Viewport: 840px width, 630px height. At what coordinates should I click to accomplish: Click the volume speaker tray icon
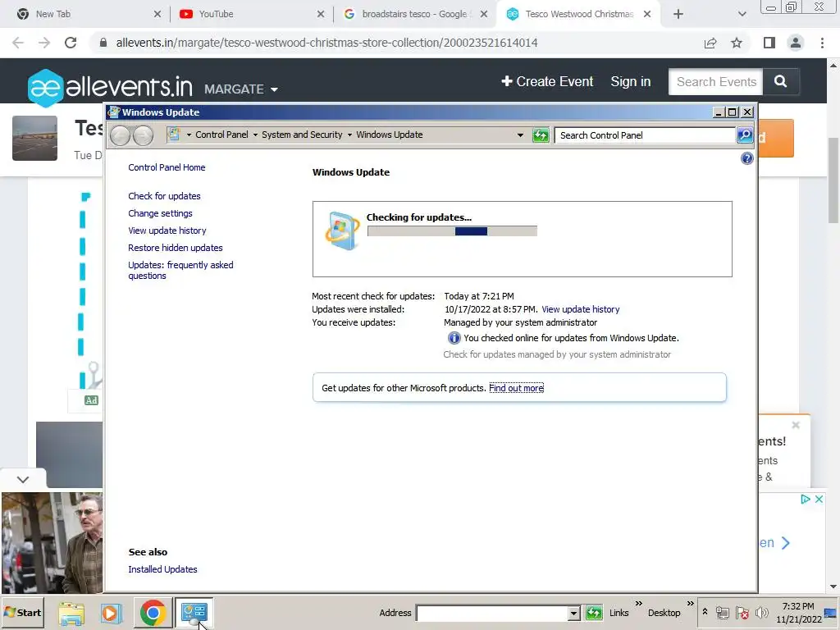761,613
